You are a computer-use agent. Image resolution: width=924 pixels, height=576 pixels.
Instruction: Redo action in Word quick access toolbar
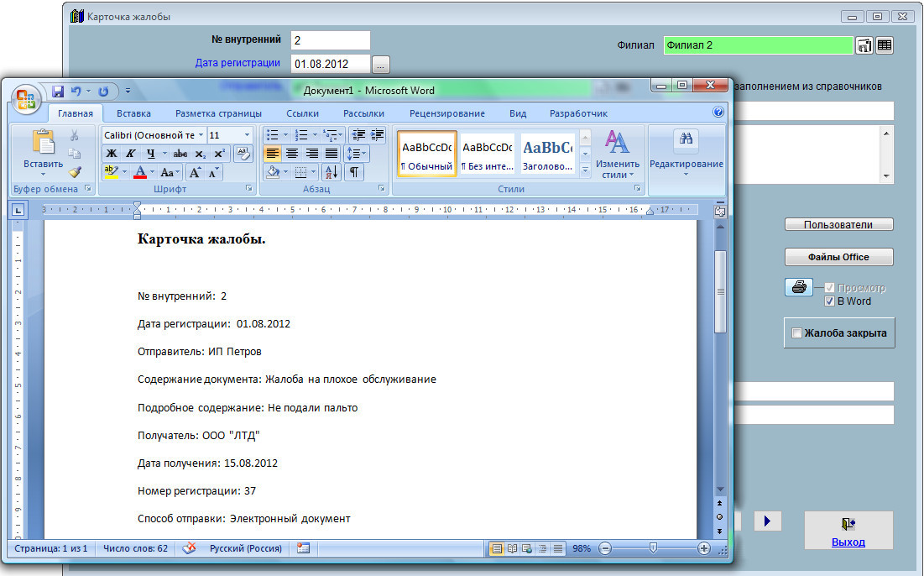104,92
